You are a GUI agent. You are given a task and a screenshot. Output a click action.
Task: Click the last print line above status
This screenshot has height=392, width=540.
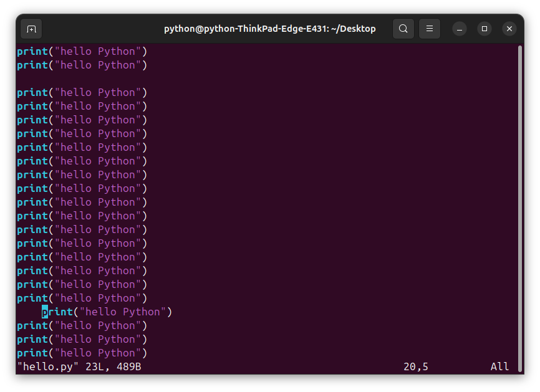pyautogui.click(x=82, y=353)
